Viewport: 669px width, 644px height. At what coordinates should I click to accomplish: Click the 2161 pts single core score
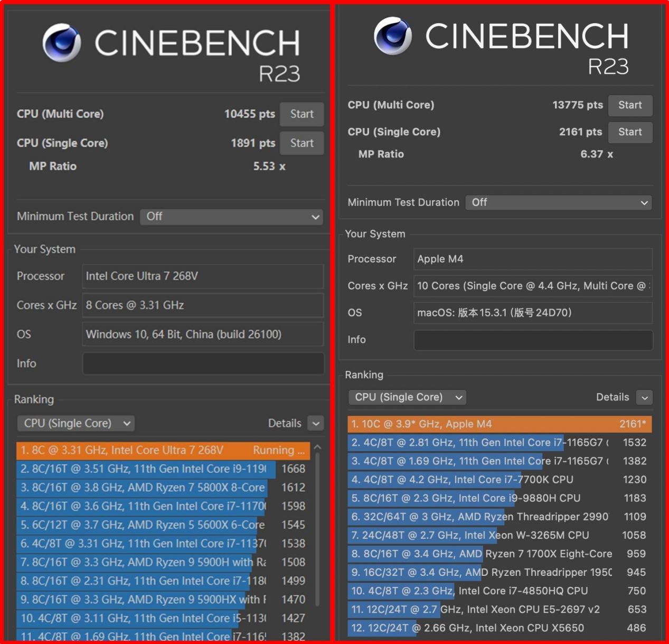click(581, 132)
